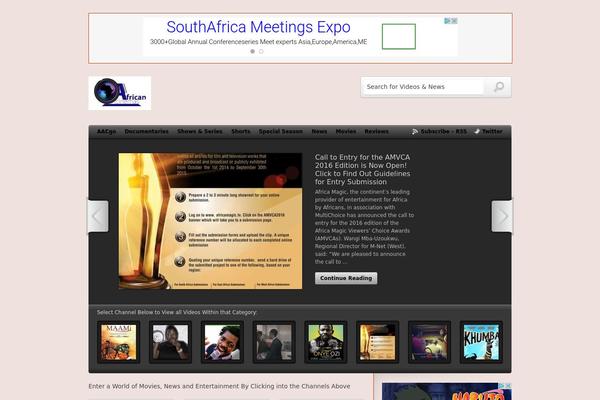Click Subscribe - RSS link

[x=443, y=131]
